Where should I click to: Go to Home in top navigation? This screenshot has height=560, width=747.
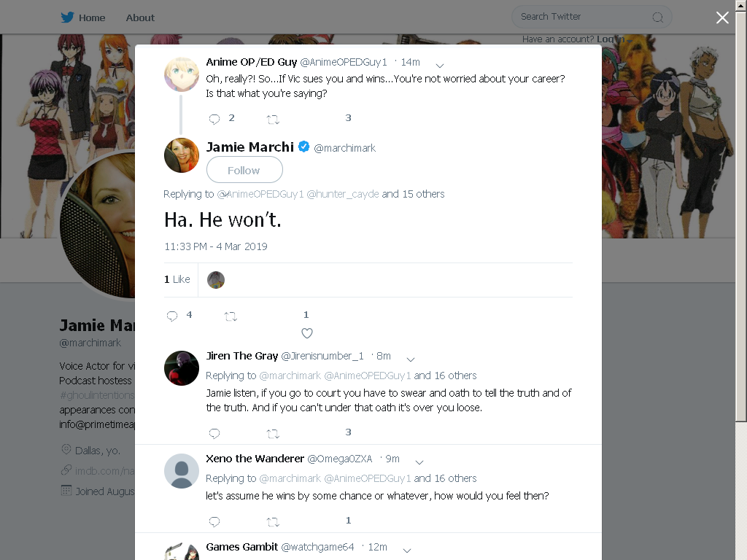click(x=92, y=18)
